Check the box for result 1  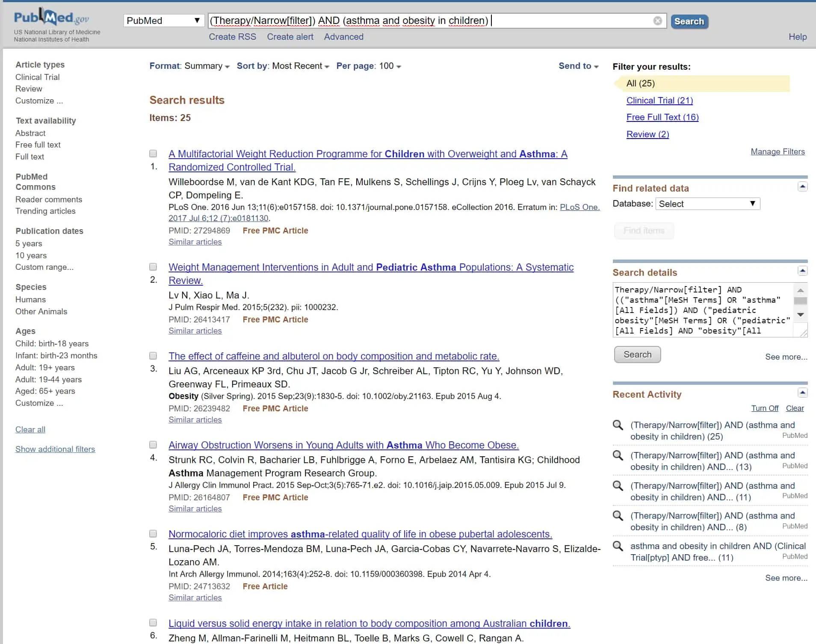[153, 154]
